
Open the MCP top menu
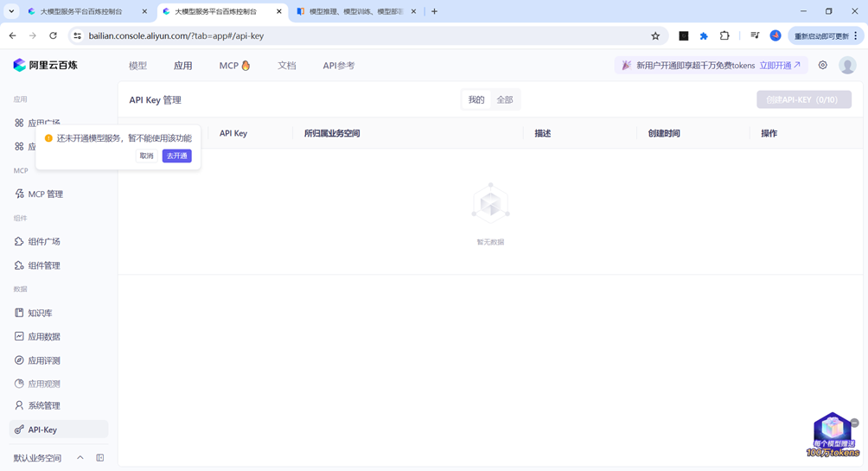point(234,66)
